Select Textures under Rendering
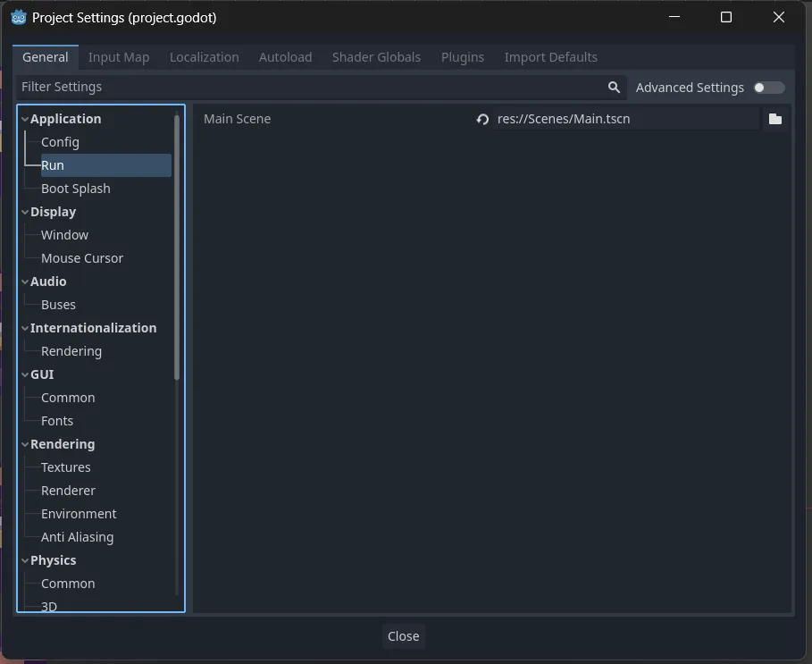Viewport: 812px width, 664px height. pos(66,467)
